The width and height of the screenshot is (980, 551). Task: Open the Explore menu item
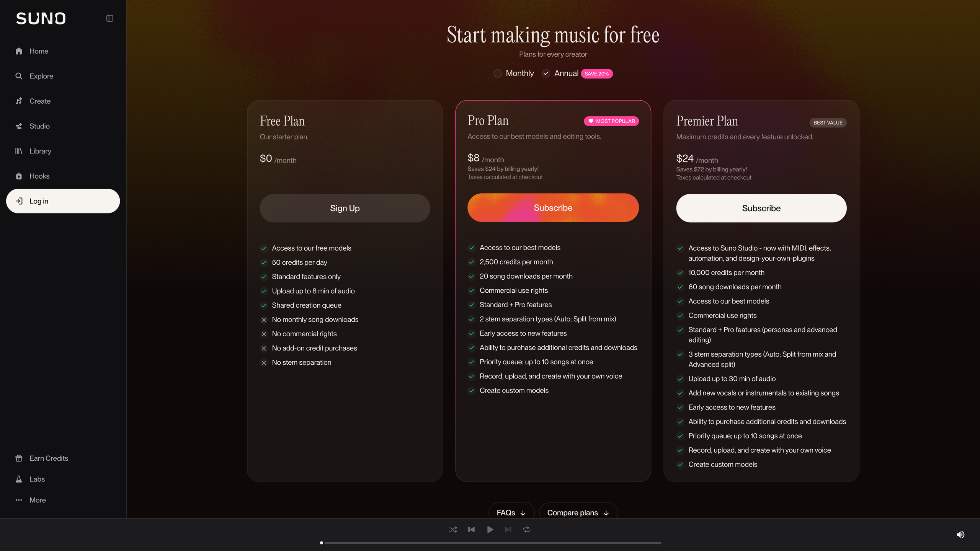click(63, 76)
